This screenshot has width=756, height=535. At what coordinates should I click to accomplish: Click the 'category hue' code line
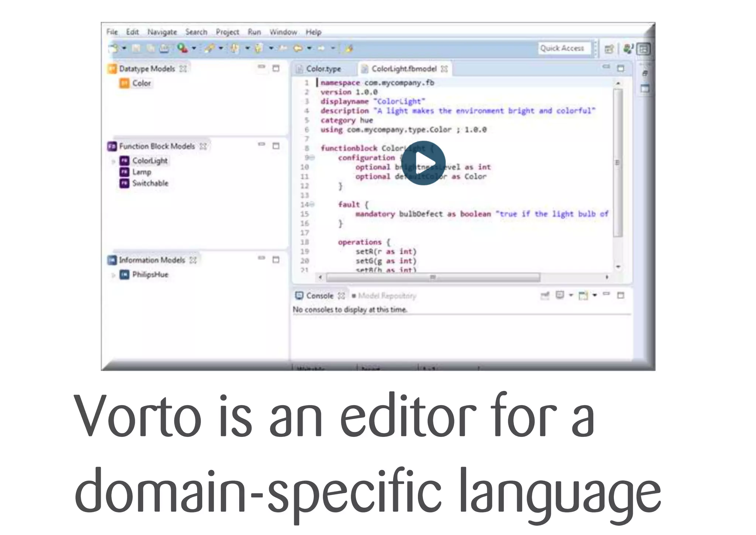tap(347, 120)
